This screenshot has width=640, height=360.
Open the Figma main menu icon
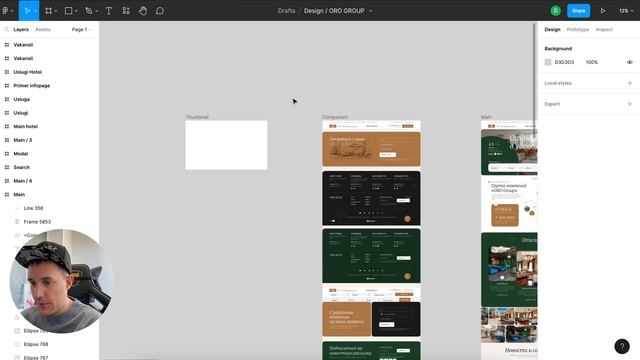pos(5,11)
